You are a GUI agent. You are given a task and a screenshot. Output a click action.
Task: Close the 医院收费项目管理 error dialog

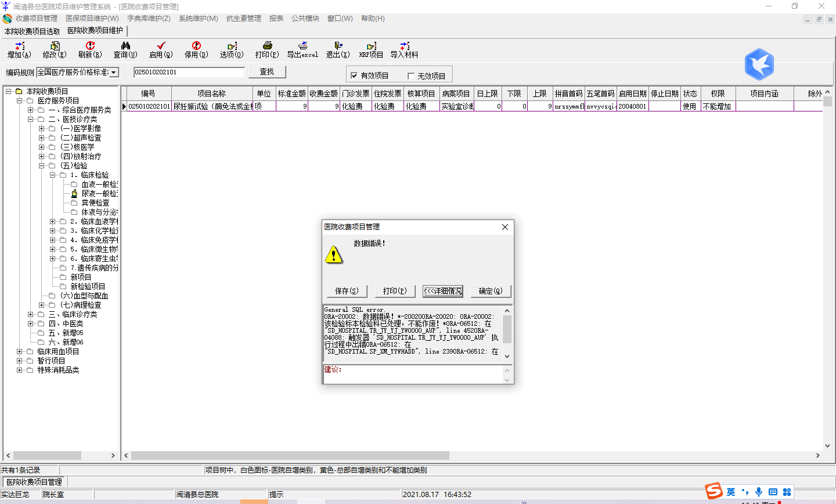point(505,227)
